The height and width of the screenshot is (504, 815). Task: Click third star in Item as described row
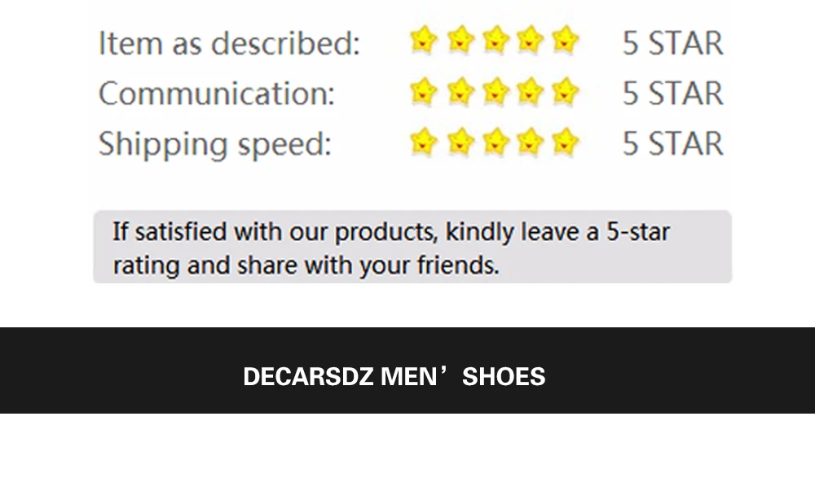pyautogui.click(x=496, y=39)
